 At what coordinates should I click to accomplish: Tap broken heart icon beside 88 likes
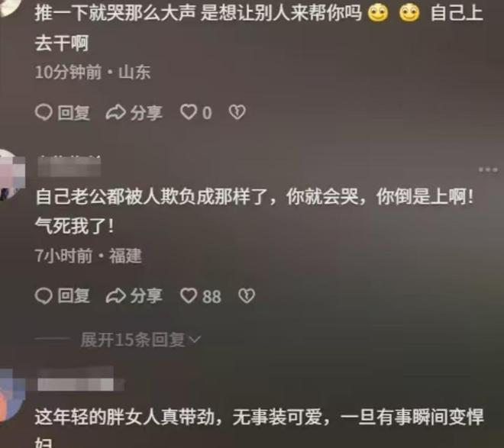pos(247,296)
